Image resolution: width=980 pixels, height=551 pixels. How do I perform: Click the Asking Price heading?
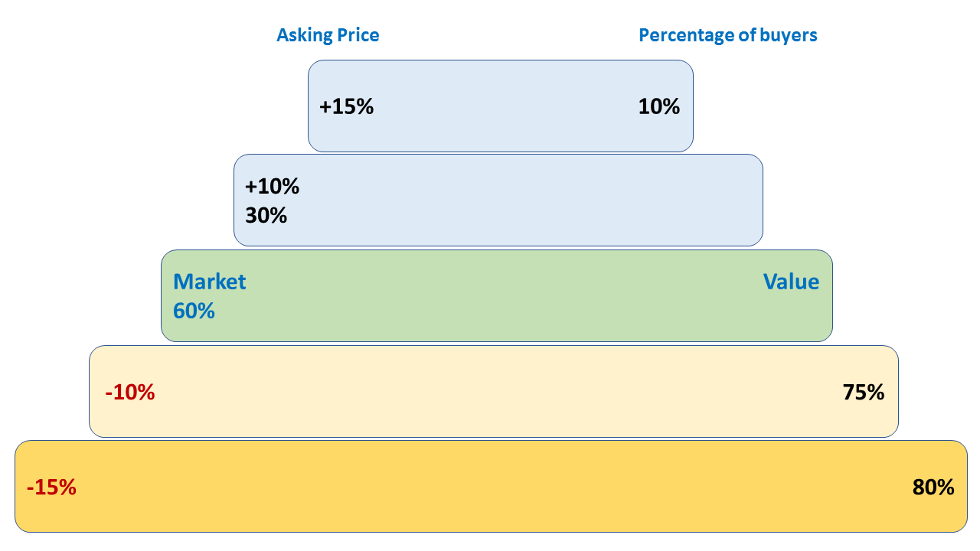pyautogui.click(x=328, y=35)
